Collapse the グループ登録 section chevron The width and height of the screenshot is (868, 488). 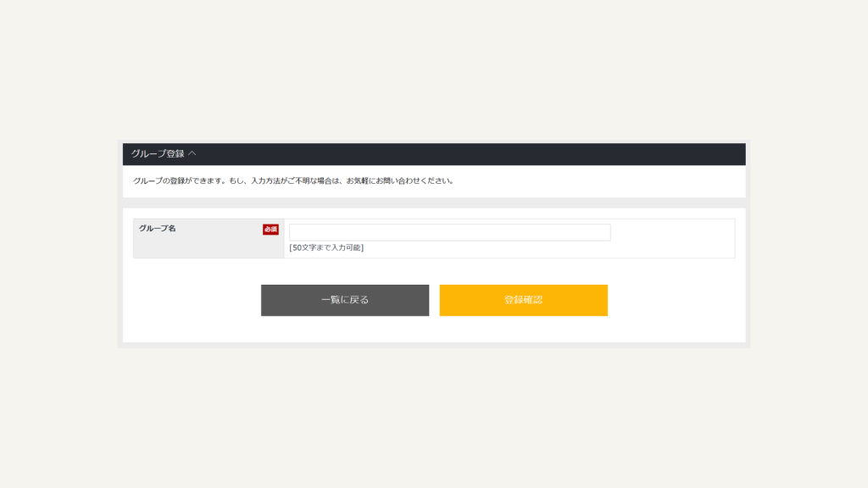tap(192, 153)
